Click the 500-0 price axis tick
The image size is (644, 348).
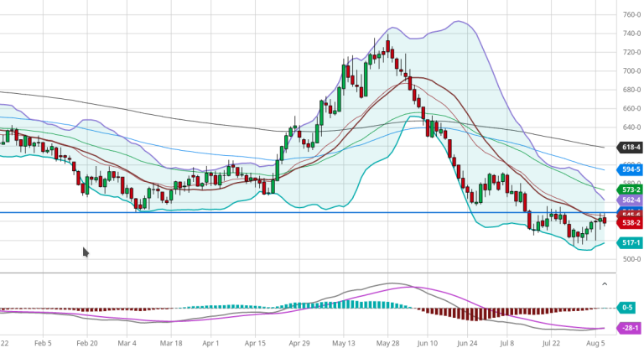point(631,258)
